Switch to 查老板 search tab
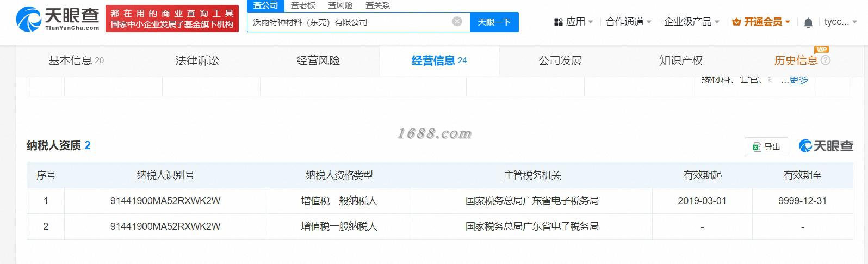Image resolution: width=868 pixels, height=264 pixels. pyautogui.click(x=303, y=5)
